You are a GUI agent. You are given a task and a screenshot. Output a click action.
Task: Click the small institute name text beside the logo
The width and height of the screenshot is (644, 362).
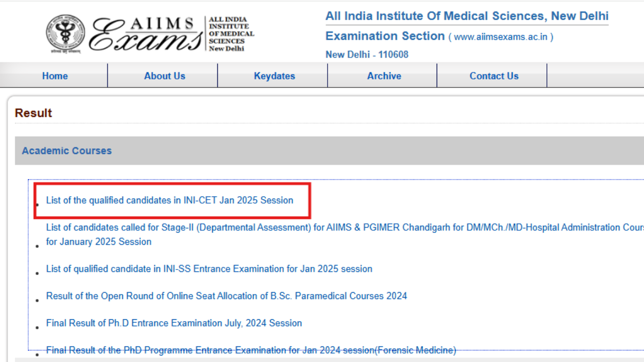click(x=231, y=34)
